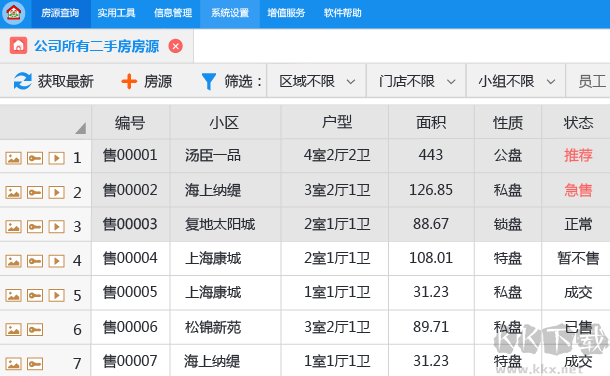Click the video play icon for row 2

(x=56, y=192)
